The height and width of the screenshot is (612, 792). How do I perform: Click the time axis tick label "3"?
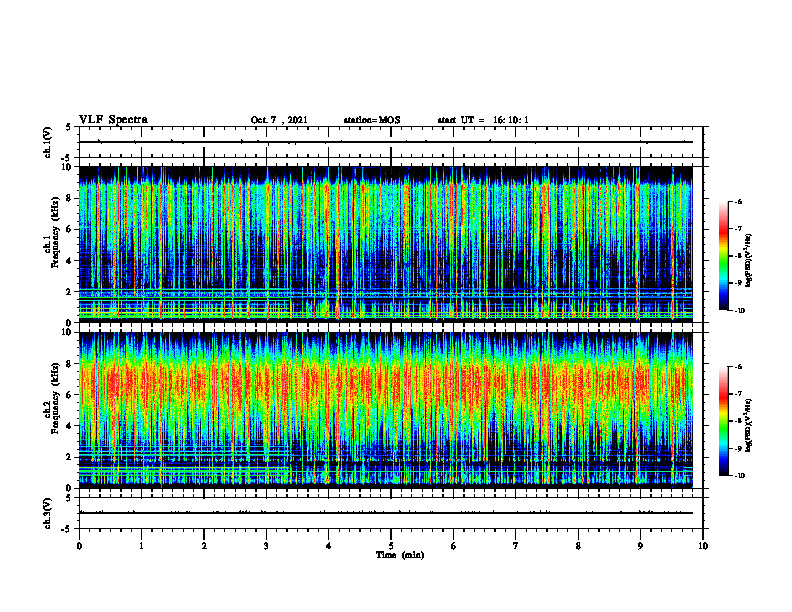point(266,546)
